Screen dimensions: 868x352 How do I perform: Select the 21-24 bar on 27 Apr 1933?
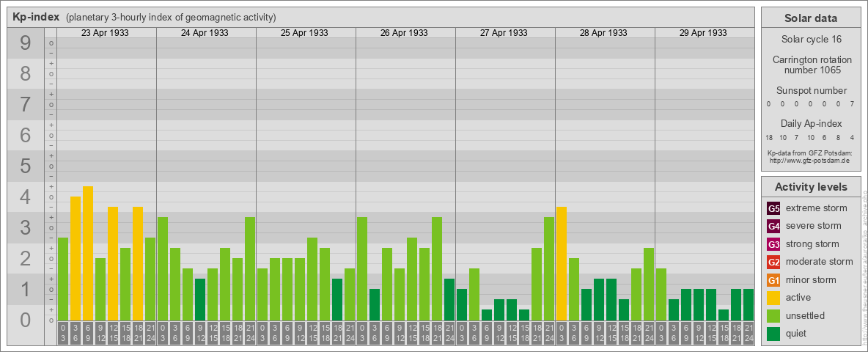click(549, 268)
